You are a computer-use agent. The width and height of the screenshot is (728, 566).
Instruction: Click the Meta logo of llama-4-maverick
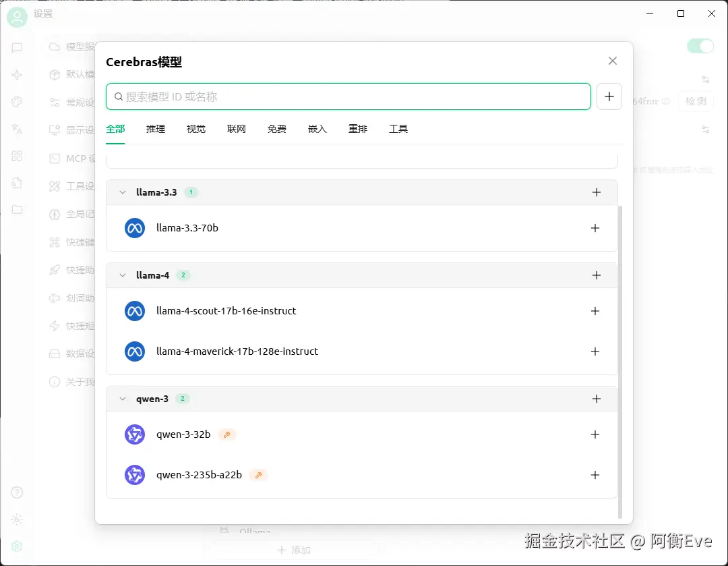(x=135, y=351)
